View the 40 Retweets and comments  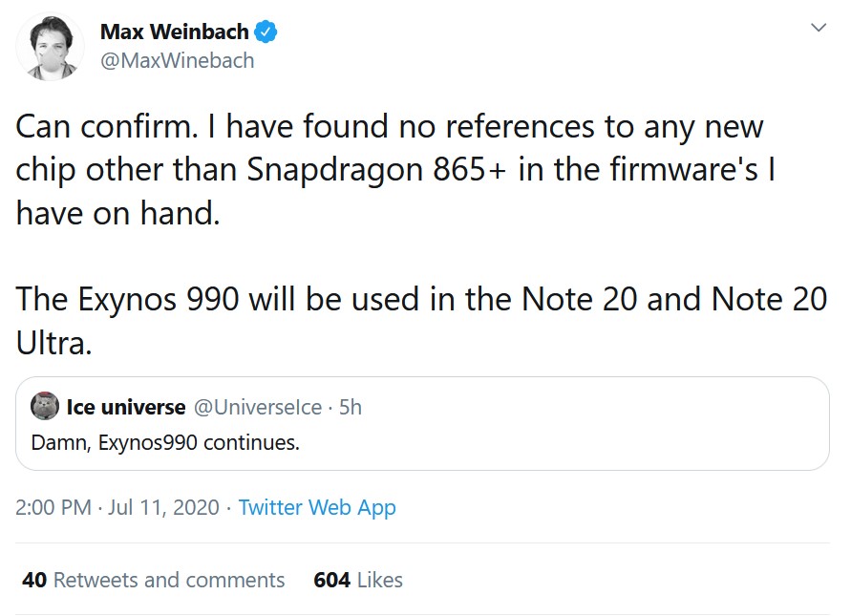[x=153, y=580]
